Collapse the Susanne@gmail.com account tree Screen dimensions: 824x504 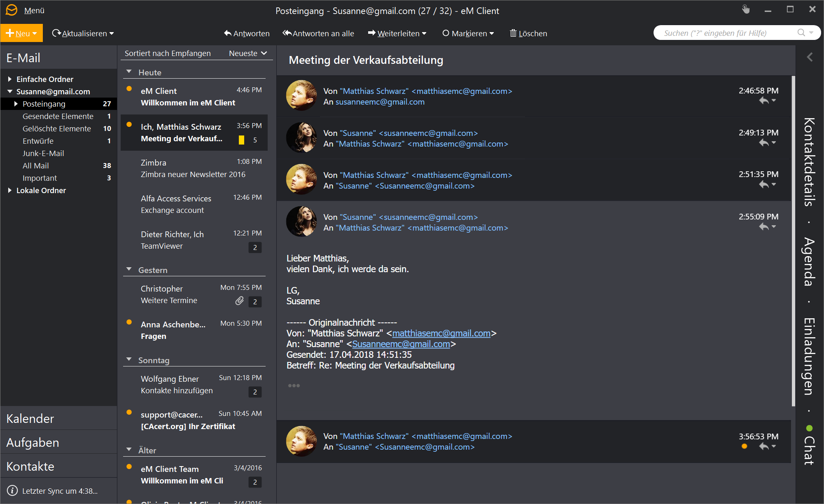click(9, 91)
